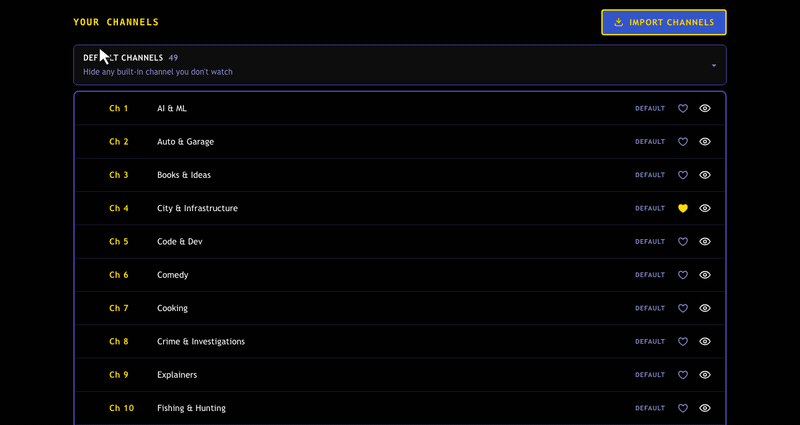Click the Explainers channel name
Screen dimensions: 800x425
(177, 374)
